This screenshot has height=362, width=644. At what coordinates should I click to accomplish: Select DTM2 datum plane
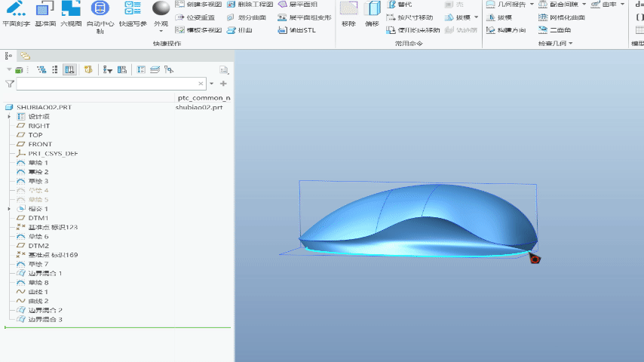click(x=32, y=246)
